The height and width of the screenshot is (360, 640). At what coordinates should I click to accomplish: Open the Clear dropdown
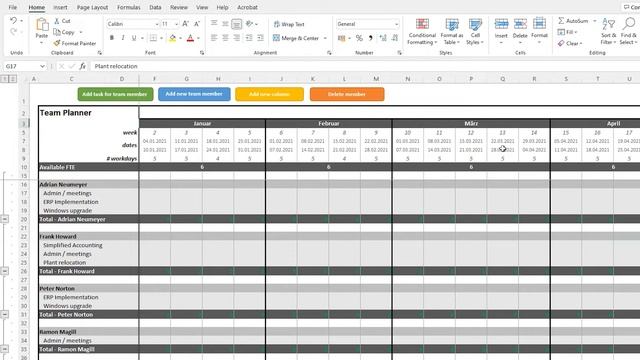tap(570, 43)
